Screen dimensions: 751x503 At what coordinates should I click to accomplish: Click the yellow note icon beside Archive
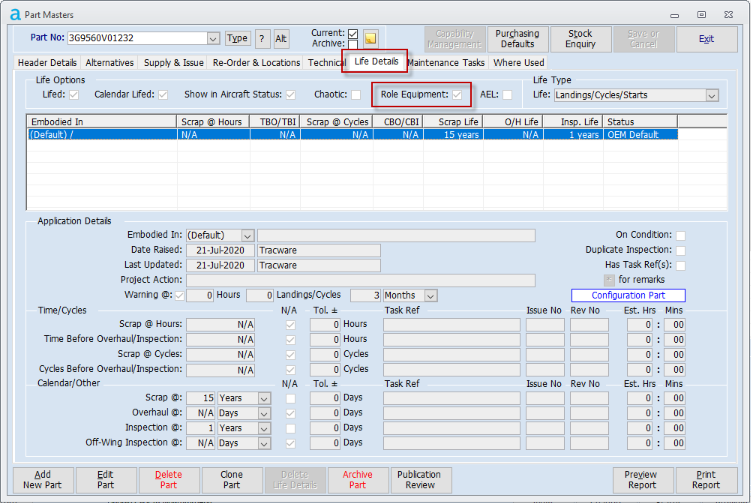tap(371, 39)
